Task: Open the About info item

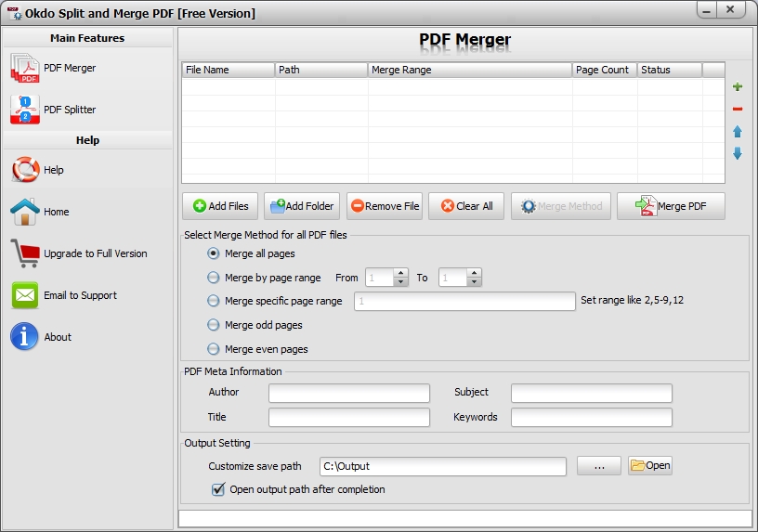Action: coord(41,337)
